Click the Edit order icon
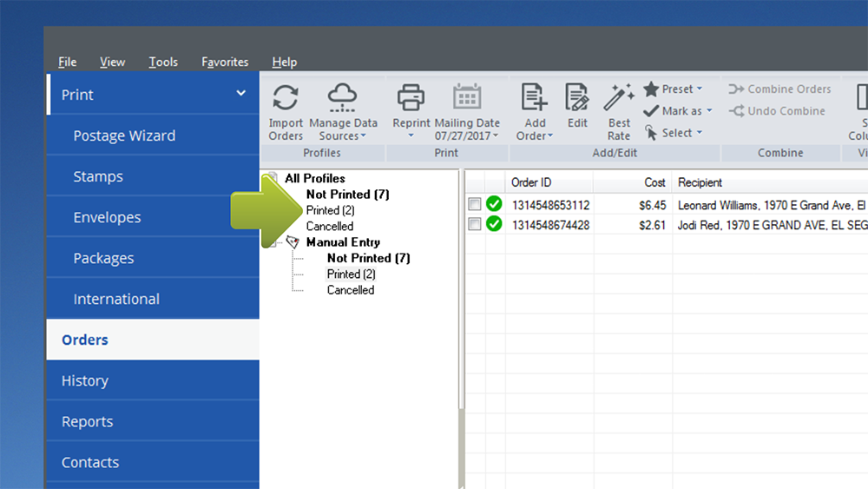 577,97
